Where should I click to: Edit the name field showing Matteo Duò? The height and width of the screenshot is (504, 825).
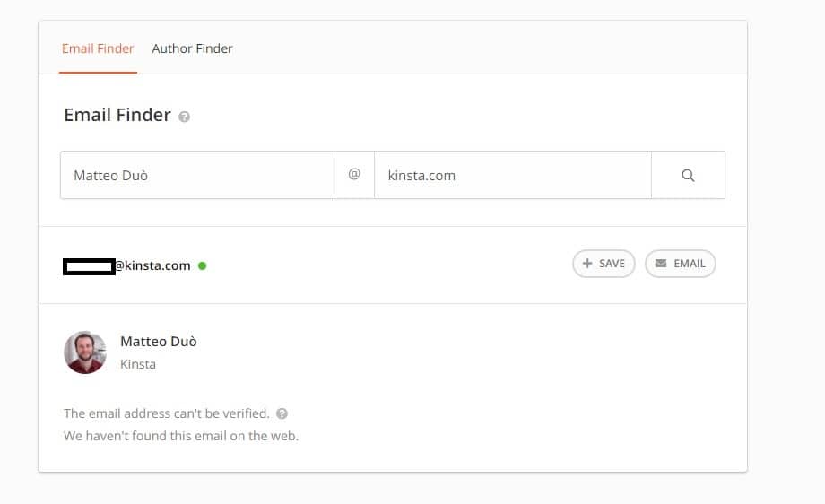click(196, 175)
